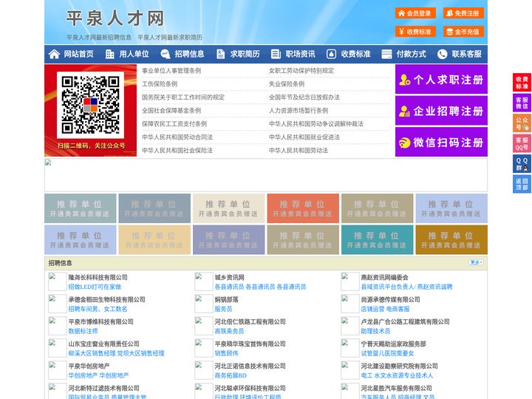The image size is (532, 399).
Task: Click the QR code image
Action: click(90, 105)
